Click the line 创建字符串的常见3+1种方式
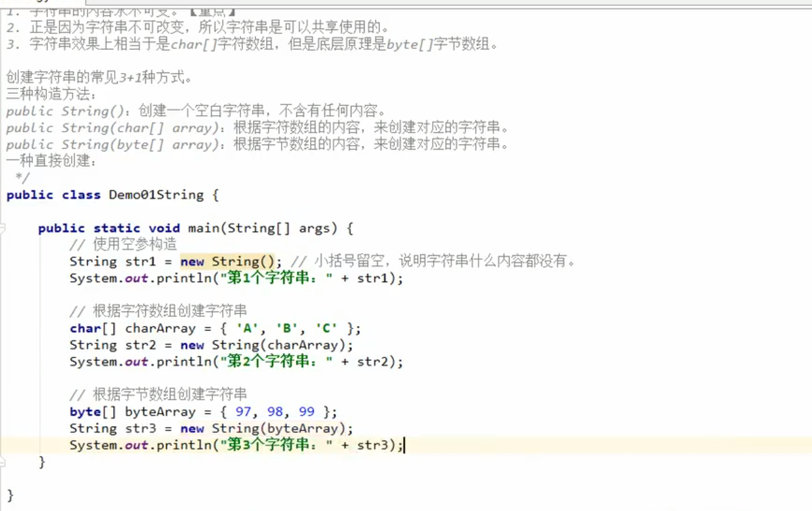812x511 pixels. [x=99, y=78]
